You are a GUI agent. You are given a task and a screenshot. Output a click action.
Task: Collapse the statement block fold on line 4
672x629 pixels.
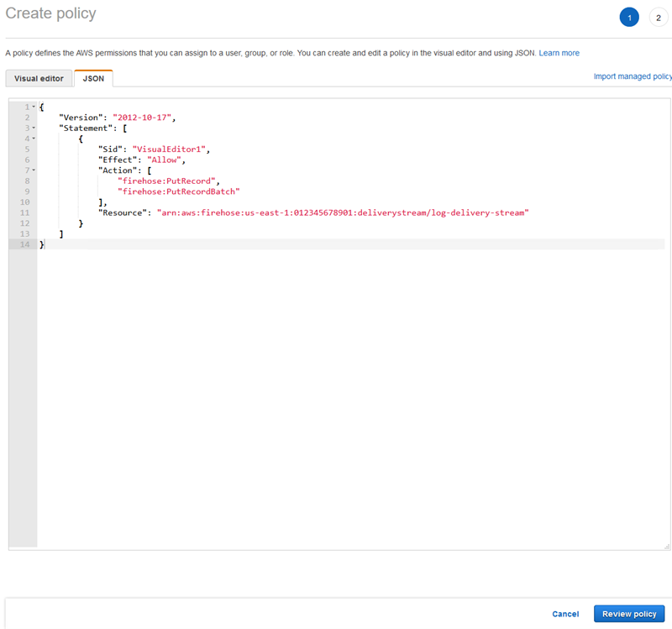coord(34,139)
